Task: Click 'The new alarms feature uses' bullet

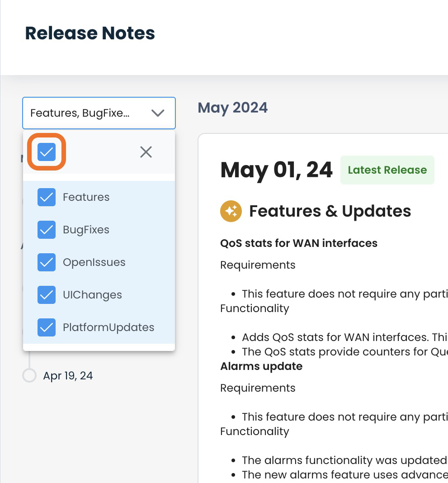Action: 345,474
